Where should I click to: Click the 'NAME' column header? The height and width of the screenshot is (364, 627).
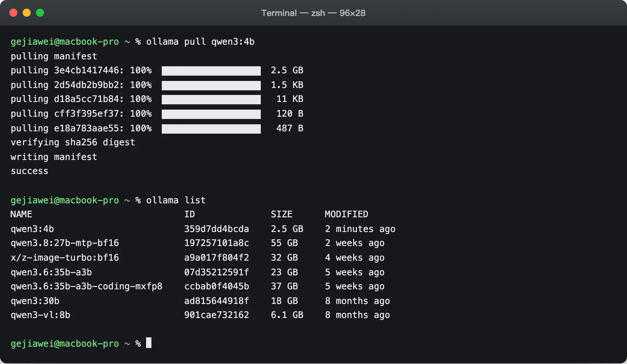(21, 214)
